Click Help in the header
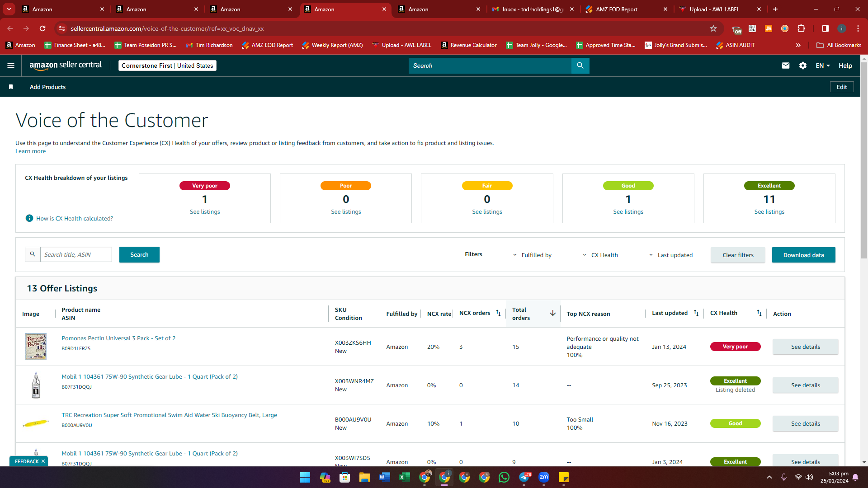 point(845,66)
